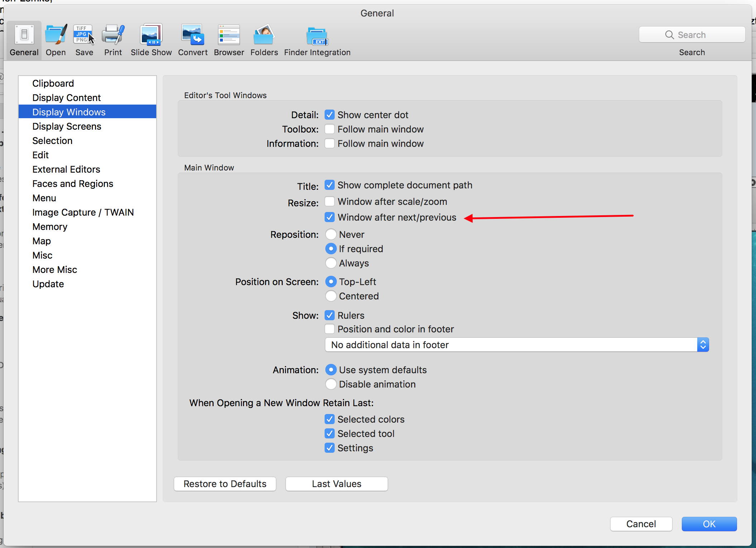Image resolution: width=756 pixels, height=548 pixels.
Task: Toggle Selected tool checkbox
Action: point(330,433)
